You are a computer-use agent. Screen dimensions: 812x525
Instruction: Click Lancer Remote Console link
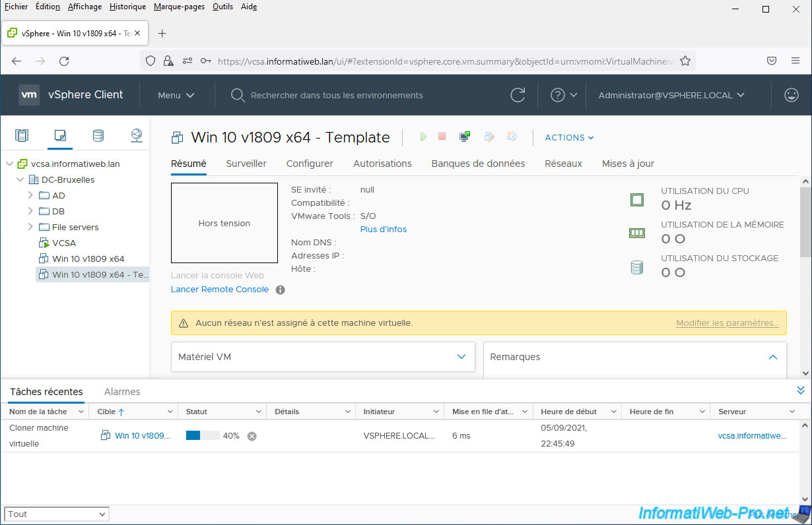220,290
